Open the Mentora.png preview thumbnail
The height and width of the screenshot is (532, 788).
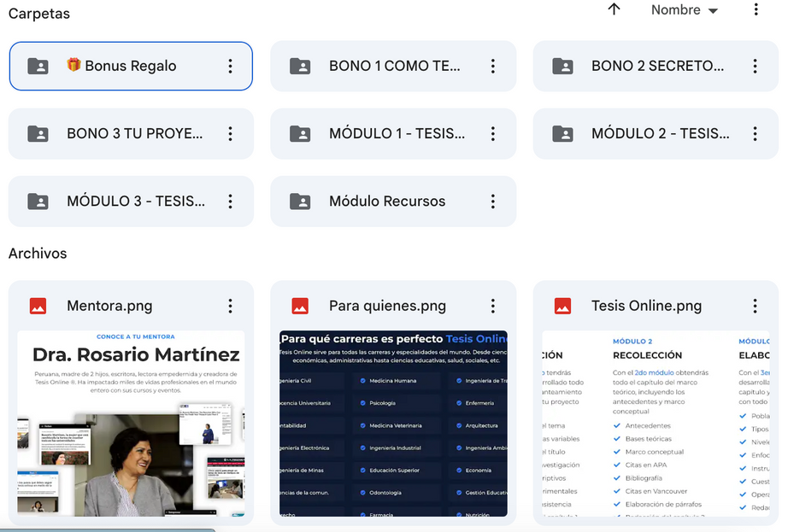pyautogui.click(x=131, y=423)
